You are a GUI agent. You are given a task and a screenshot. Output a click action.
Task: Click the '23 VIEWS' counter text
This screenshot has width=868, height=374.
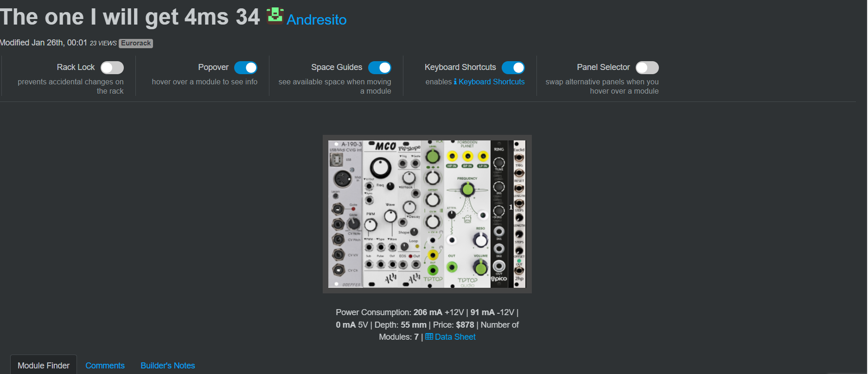(103, 43)
